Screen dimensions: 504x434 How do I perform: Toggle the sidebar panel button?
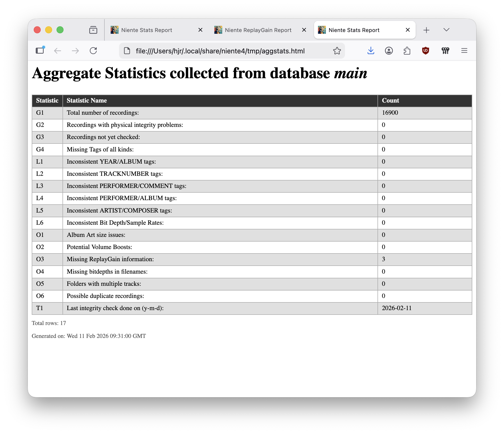point(40,51)
